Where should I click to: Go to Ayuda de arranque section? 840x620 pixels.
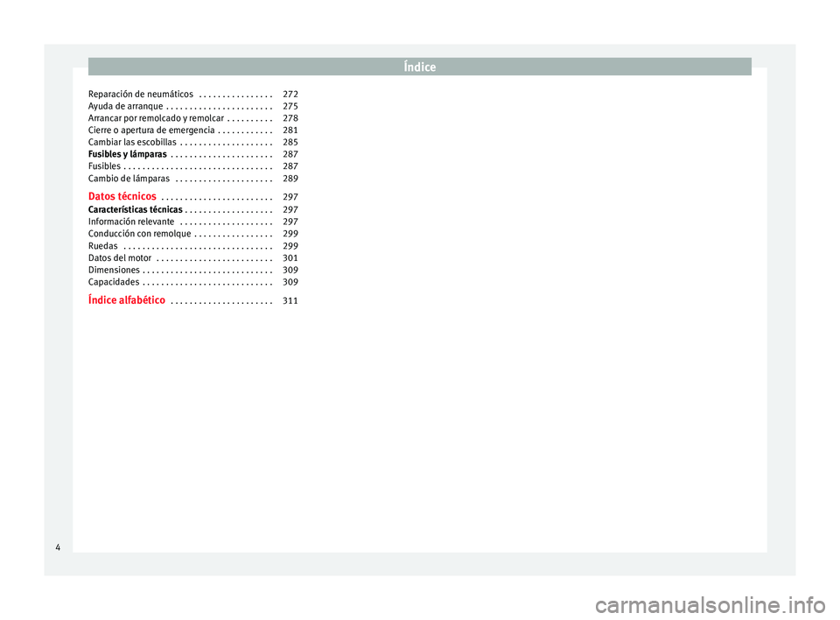[125, 106]
